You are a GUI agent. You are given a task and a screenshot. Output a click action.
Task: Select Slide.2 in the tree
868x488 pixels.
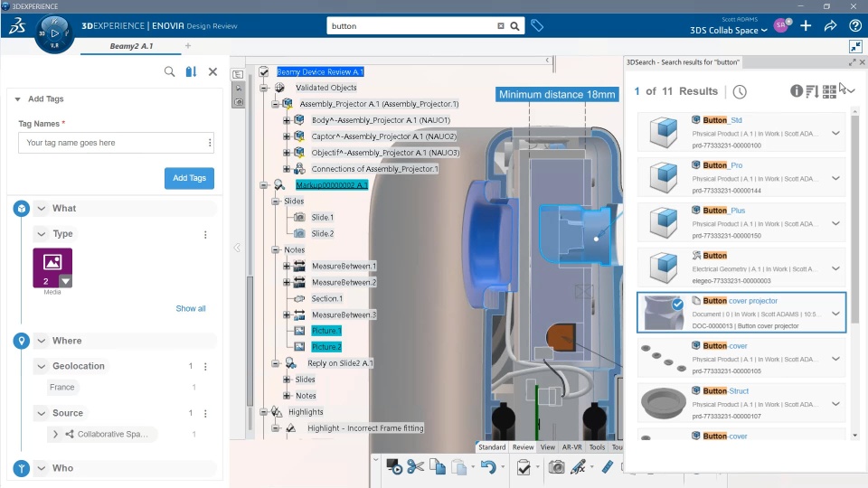[x=322, y=233]
